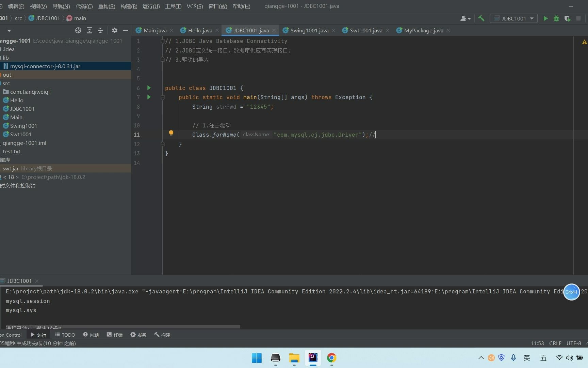Open the 问题 tool window
The image size is (588, 368).
point(91,335)
